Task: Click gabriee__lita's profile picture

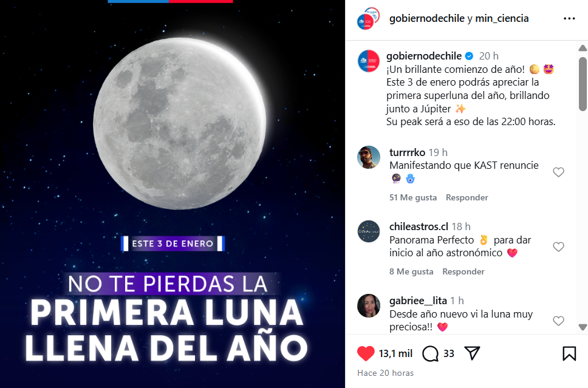Action: (369, 305)
